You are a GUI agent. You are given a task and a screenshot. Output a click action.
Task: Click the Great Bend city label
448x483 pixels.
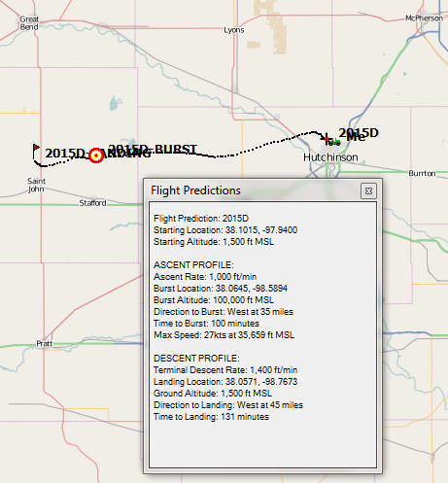tap(29, 23)
